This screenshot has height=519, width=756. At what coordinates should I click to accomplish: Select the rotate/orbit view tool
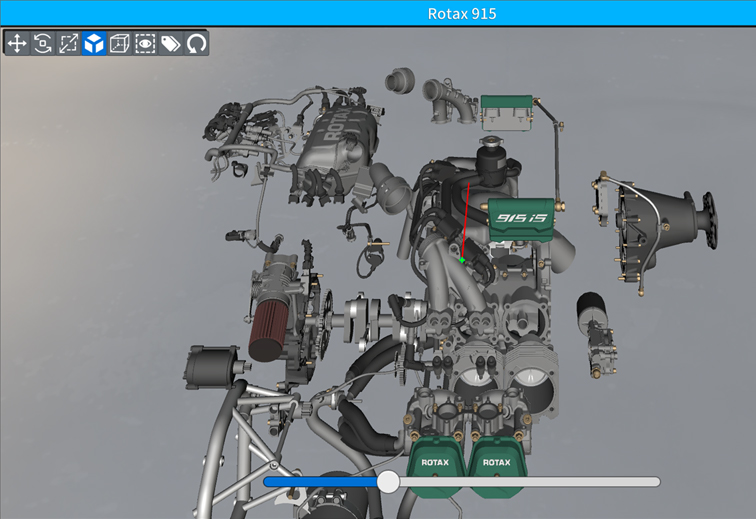(x=42, y=43)
